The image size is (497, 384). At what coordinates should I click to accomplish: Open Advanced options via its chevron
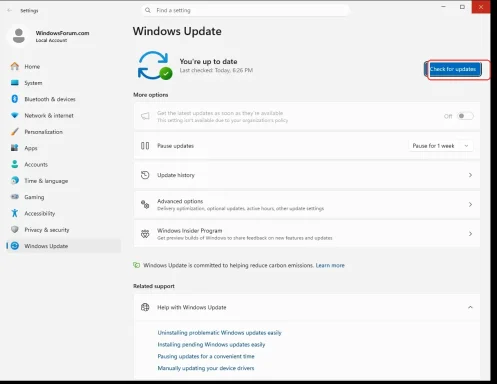click(470, 204)
